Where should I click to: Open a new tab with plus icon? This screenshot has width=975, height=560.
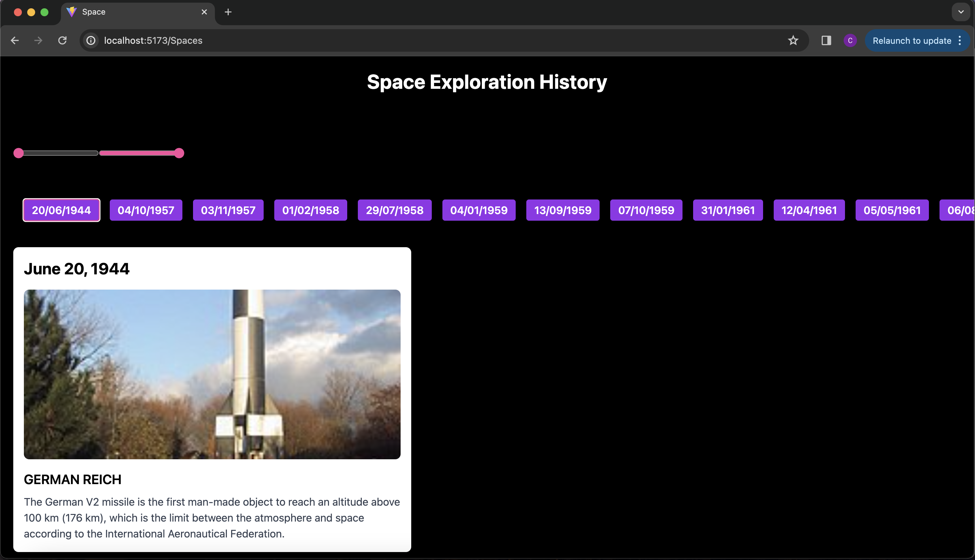(x=228, y=12)
